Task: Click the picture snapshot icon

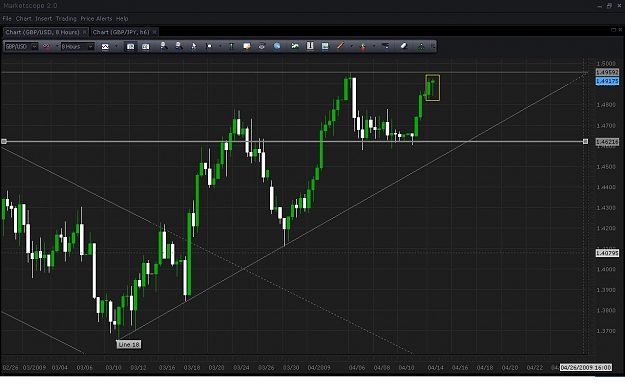Action: [325, 46]
